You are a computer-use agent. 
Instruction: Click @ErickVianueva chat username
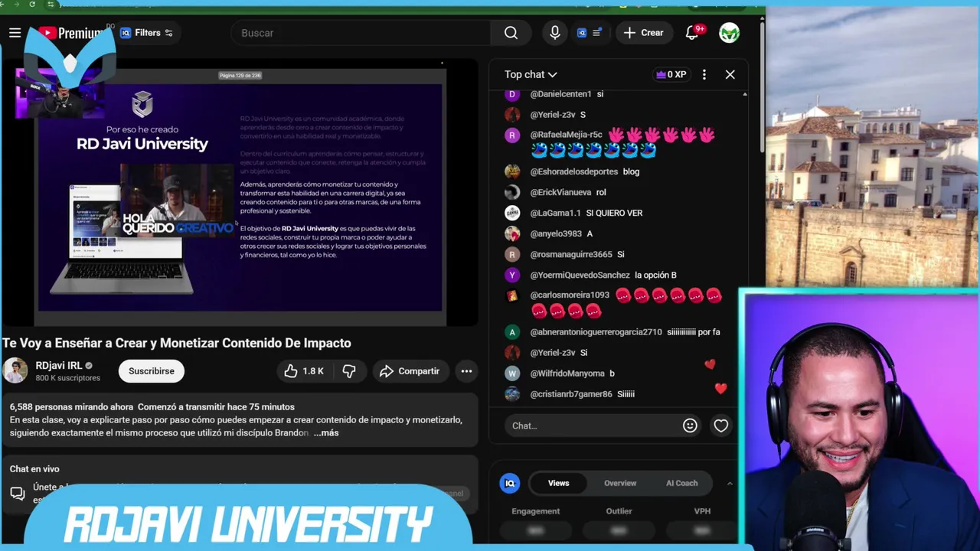coord(560,192)
